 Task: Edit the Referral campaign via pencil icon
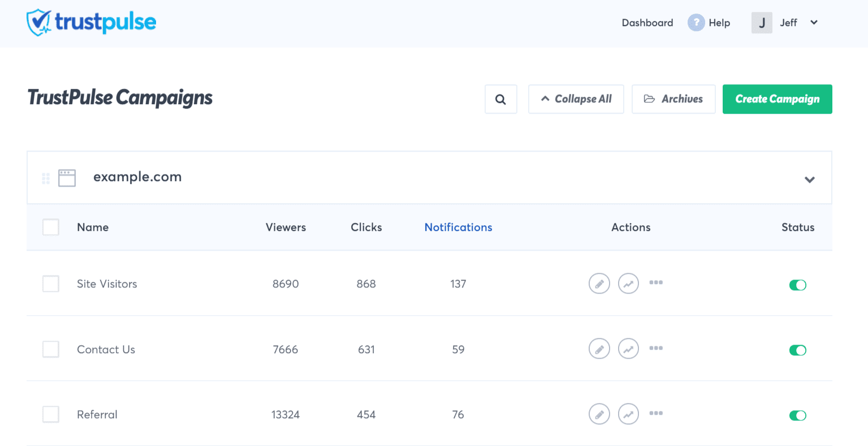(x=599, y=414)
